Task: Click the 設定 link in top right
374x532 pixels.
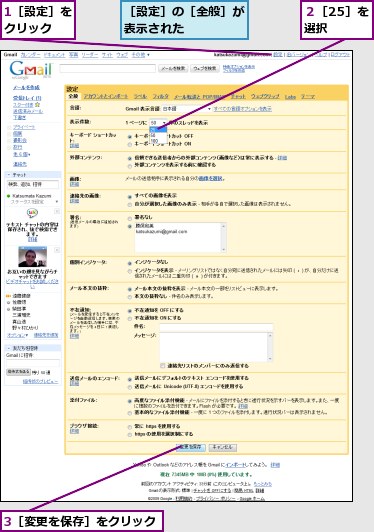Action: click(x=278, y=55)
